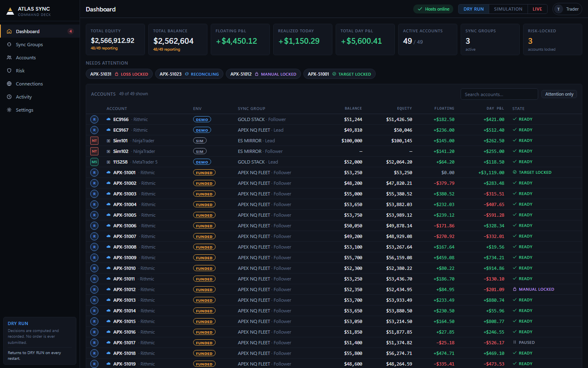The width and height of the screenshot is (588, 368).
Task: Open the APX-51023 Reconciling chip
Action: (x=189, y=74)
